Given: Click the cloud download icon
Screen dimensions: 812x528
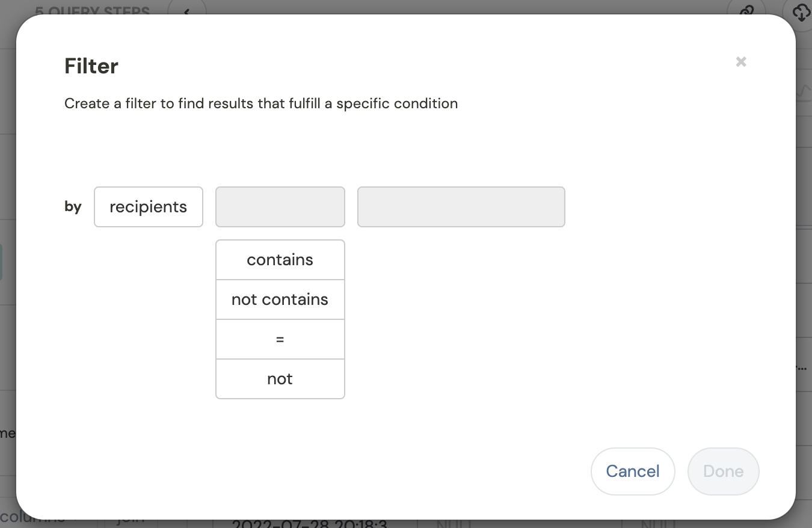Looking at the screenshot, I should 800,10.
